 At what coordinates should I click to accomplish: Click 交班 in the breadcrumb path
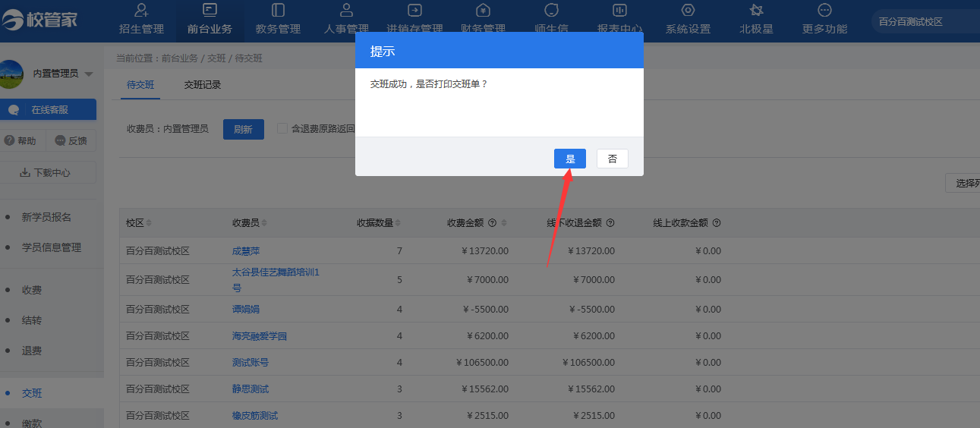click(216, 58)
